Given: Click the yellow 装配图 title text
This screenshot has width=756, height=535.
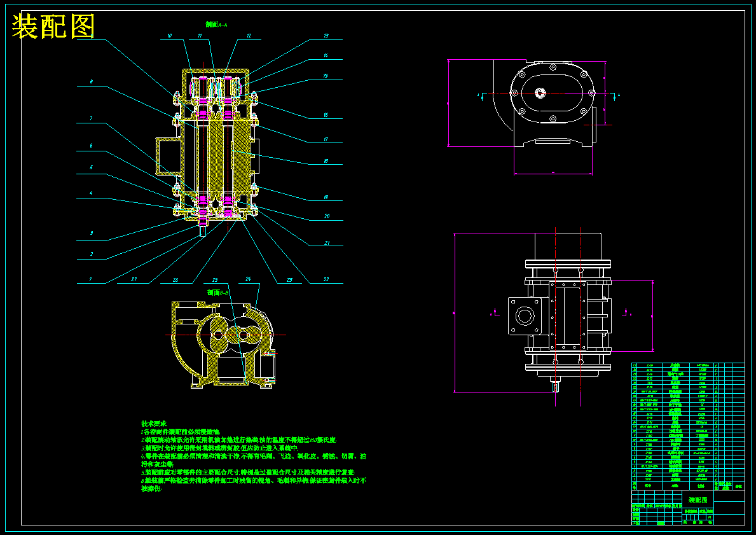Looking at the screenshot, I should pyautogui.click(x=53, y=26).
